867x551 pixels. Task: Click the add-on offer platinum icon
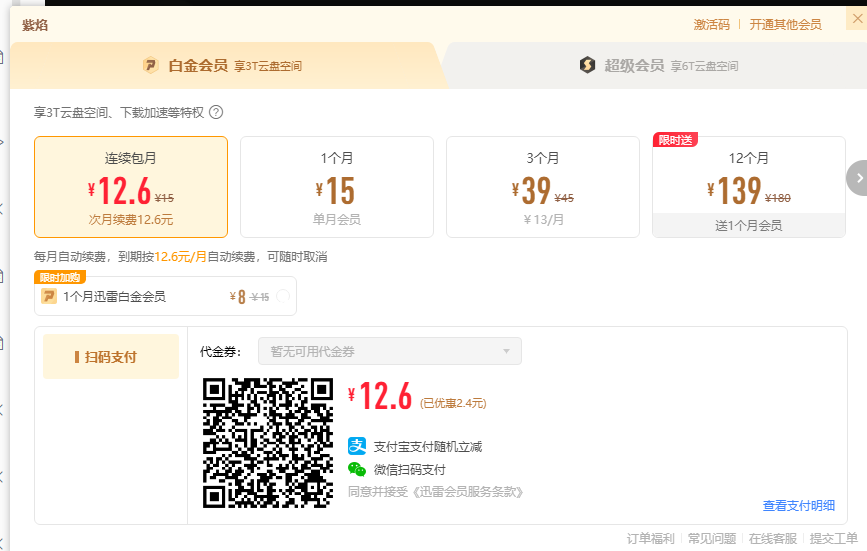(49, 297)
